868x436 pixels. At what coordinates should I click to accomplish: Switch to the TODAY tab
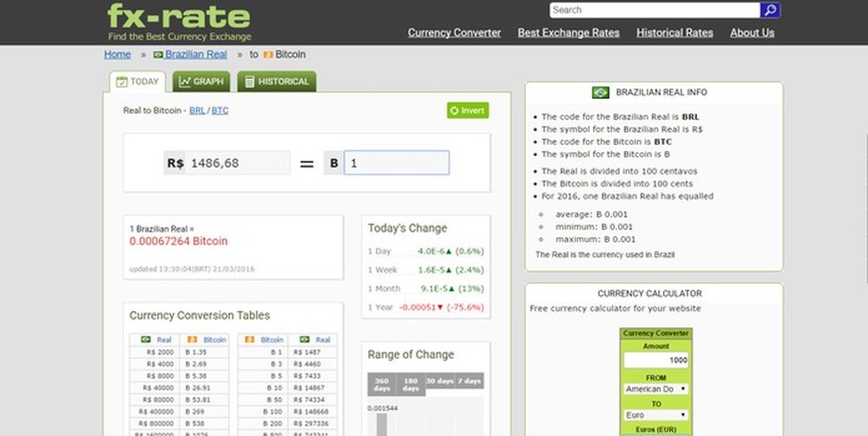pos(137,82)
